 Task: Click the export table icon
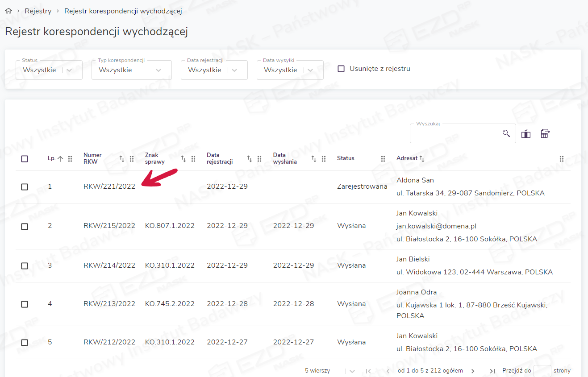545,133
